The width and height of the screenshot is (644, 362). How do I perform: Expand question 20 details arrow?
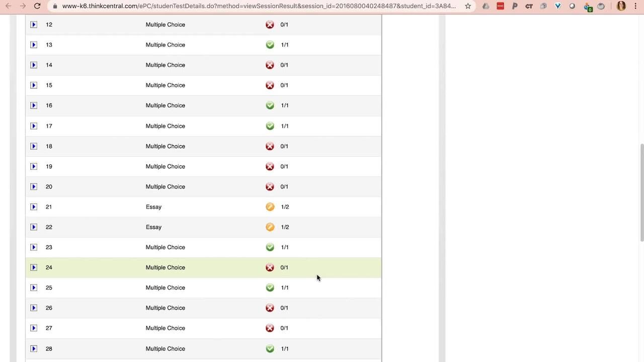34,187
